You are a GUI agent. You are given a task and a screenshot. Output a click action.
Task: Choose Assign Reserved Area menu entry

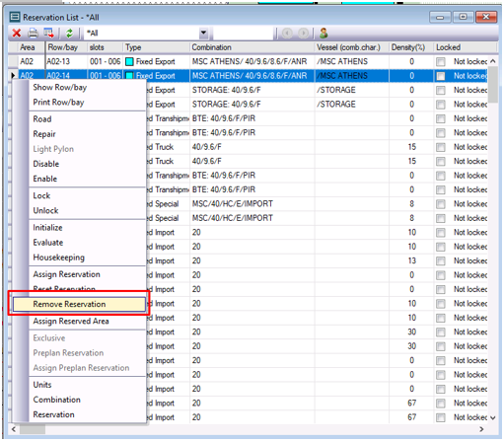(71, 322)
